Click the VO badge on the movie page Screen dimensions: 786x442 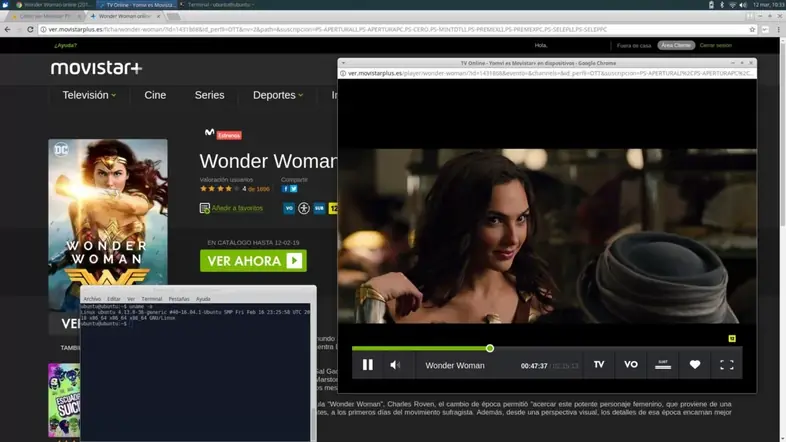[x=289, y=208]
